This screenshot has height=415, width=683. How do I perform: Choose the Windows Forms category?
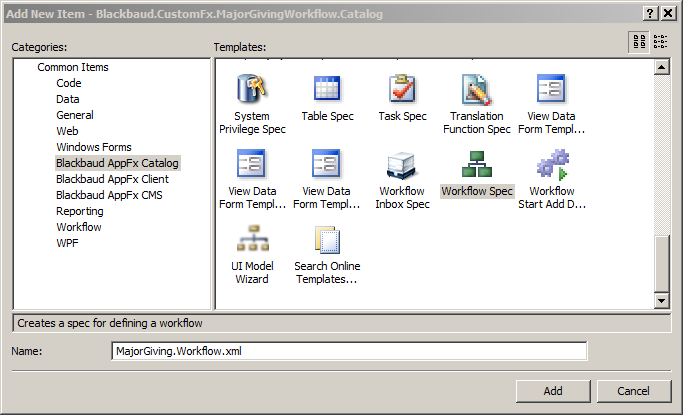click(93, 147)
